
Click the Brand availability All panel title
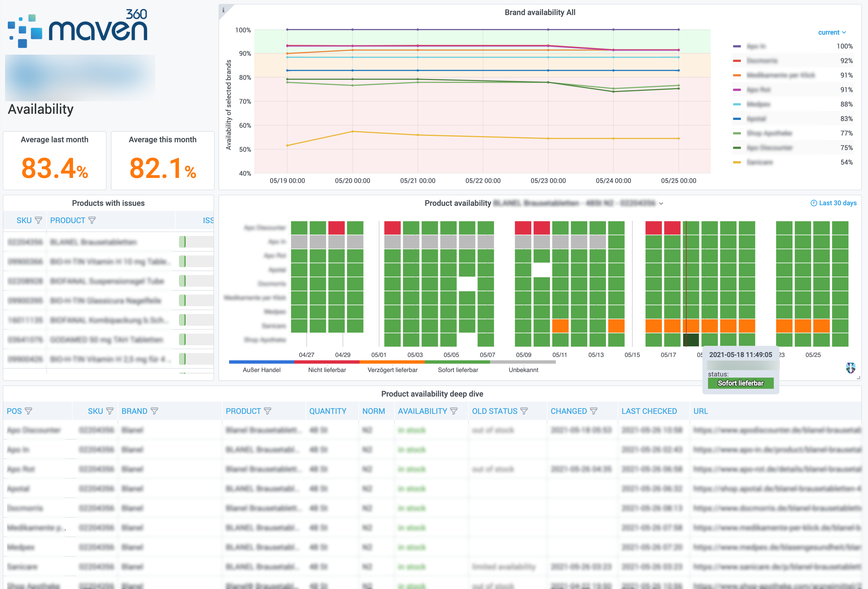tap(540, 12)
